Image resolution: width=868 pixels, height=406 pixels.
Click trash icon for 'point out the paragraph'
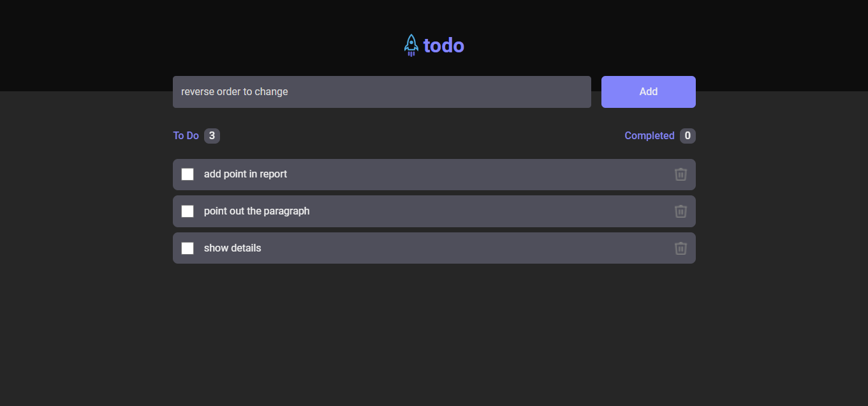point(680,211)
